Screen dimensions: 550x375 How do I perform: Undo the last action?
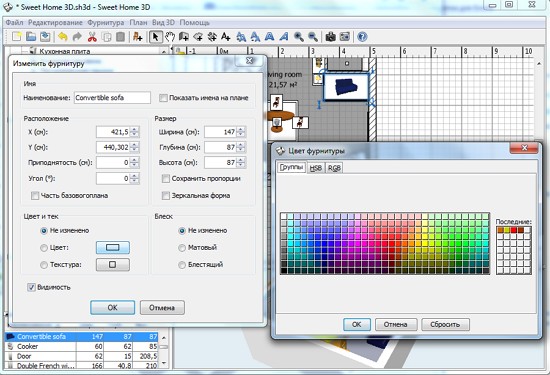coord(63,36)
